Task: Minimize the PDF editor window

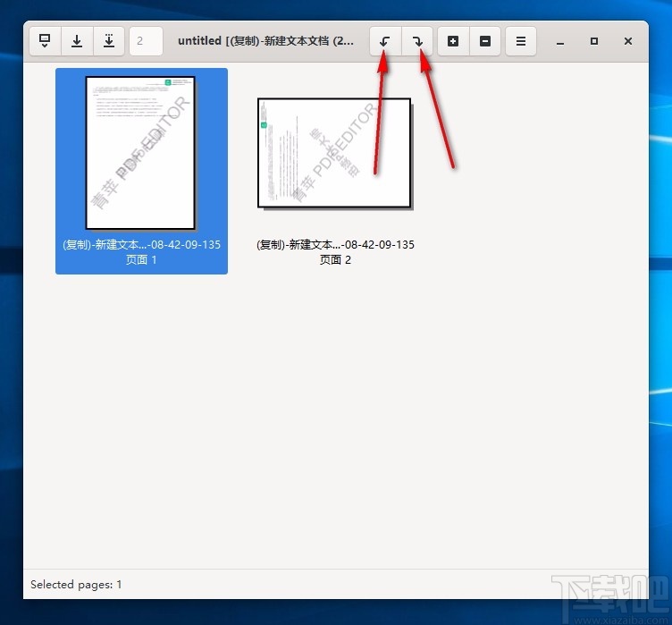Action: point(560,42)
